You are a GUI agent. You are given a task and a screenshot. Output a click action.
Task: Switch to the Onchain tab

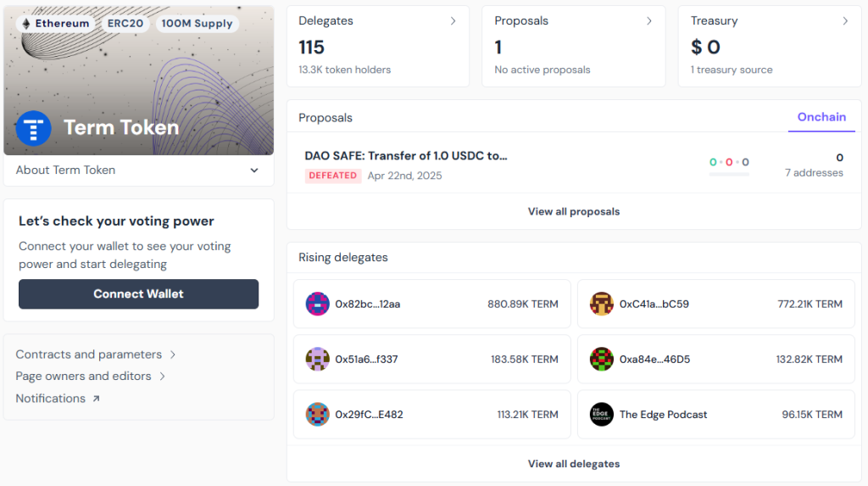(821, 117)
